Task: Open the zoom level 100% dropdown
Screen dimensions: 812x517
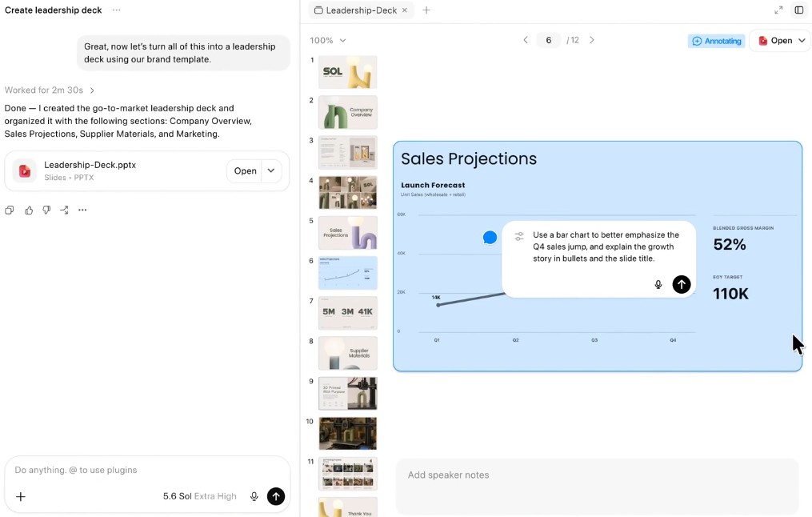Action: tap(328, 40)
